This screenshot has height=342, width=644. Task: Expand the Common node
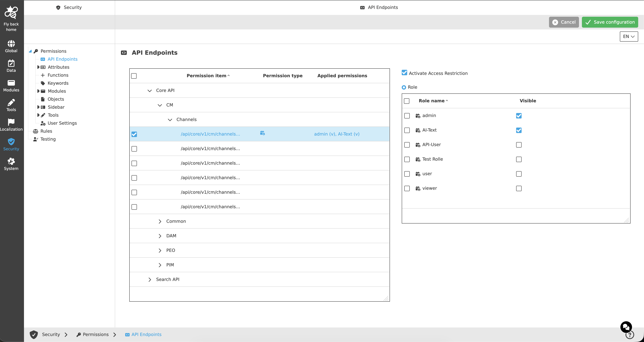(x=160, y=221)
